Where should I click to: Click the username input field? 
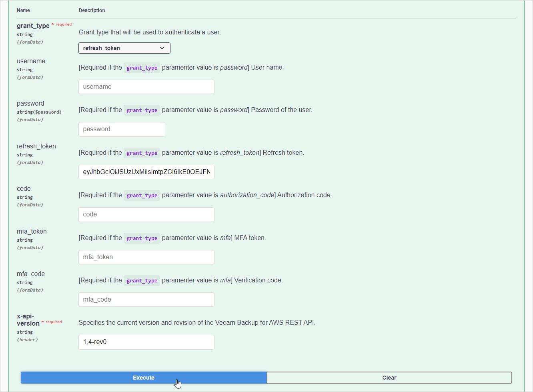[146, 87]
